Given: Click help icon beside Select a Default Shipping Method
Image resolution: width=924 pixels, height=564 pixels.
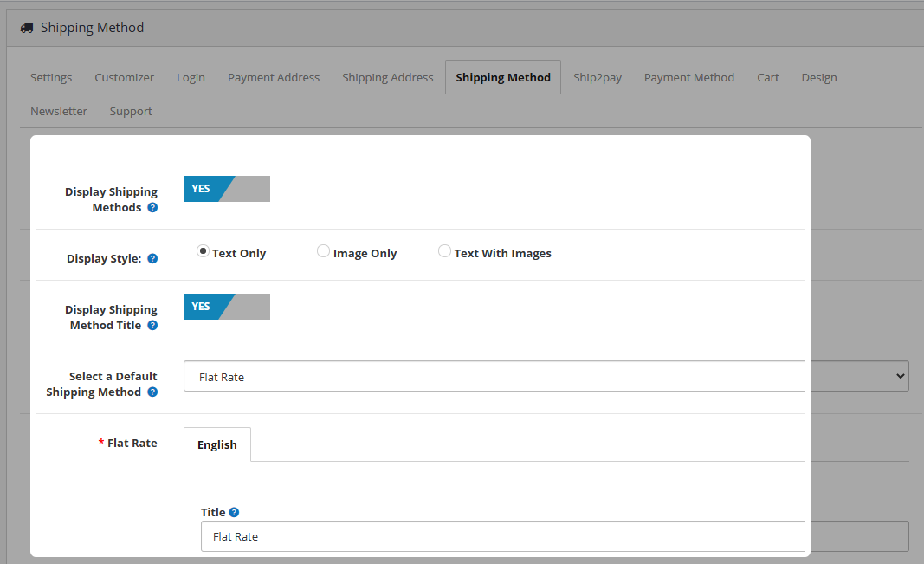Looking at the screenshot, I should coord(152,392).
